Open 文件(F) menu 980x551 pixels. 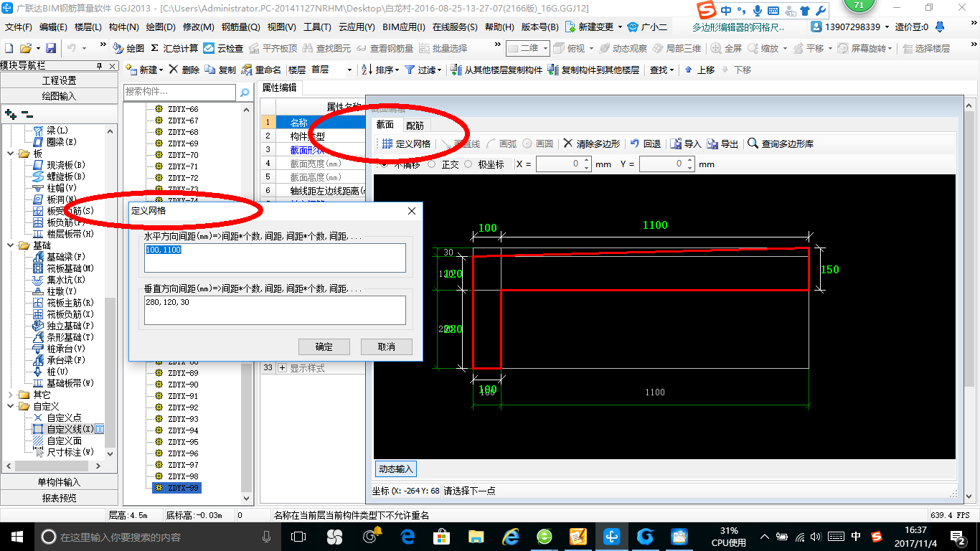point(19,27)
